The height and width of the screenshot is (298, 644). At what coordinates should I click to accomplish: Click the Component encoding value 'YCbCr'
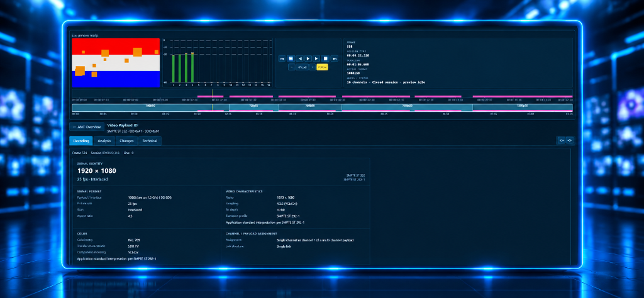(133, 253)
